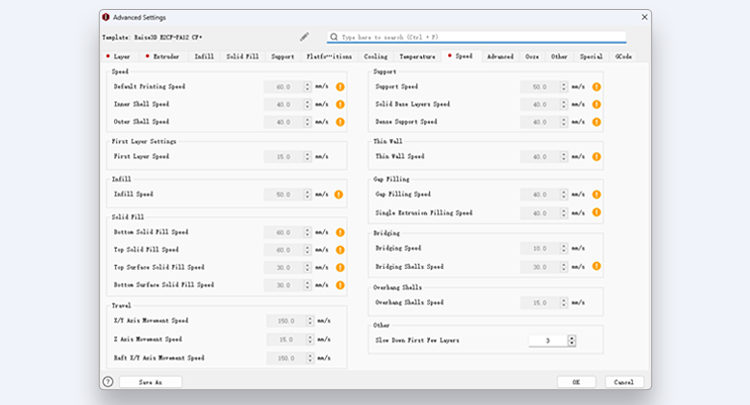
Task: Click the X/Y Axis Movement Speed spinner arrows
Action: 311,321
